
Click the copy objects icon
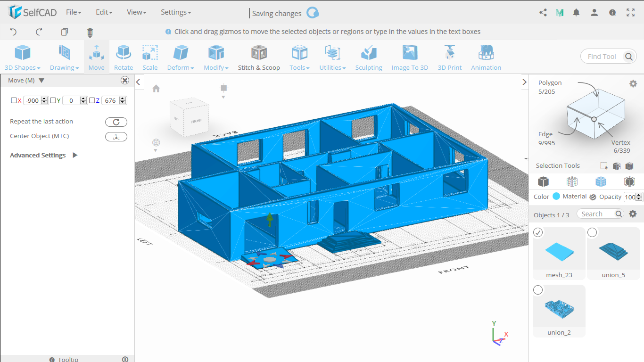(x=65, y=32)
